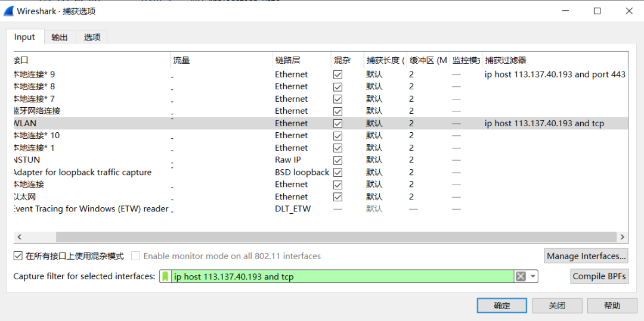Switch to the 选项 tab

pyautogui.click(x=92, y=38)
